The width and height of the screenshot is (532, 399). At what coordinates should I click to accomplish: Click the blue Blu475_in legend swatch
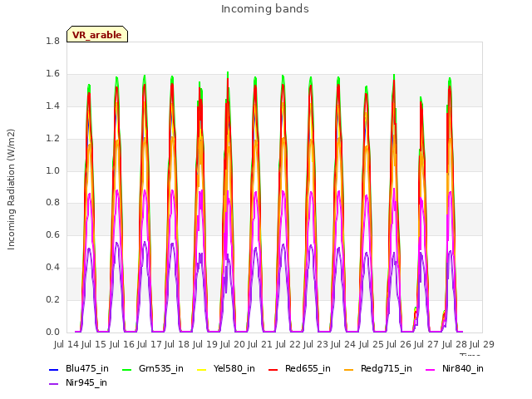tap(53, 369)
